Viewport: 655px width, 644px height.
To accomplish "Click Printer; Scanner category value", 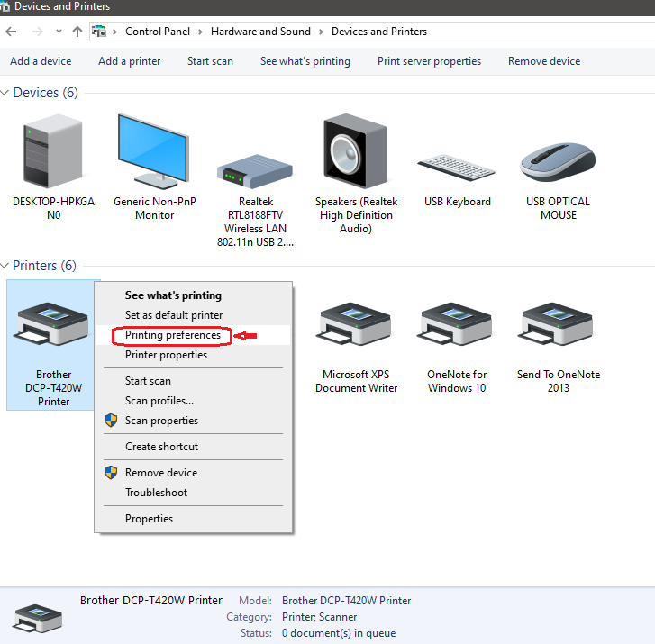I will (319, 617).
